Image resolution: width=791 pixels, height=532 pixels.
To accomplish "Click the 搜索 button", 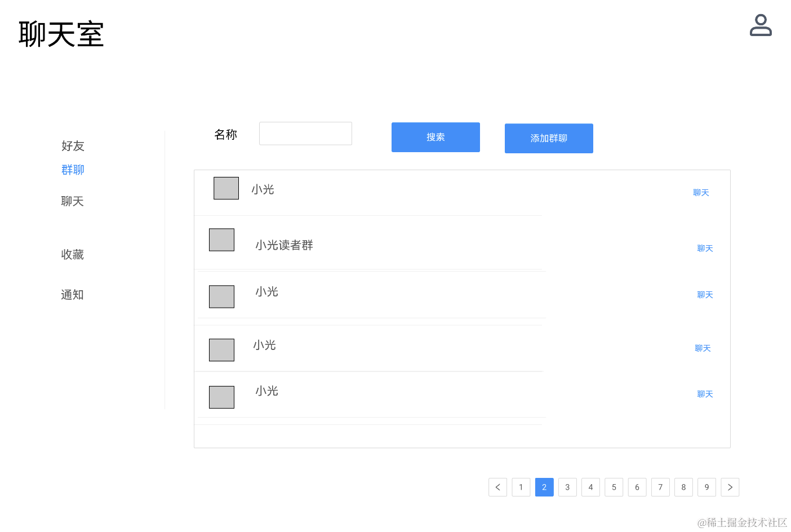I will click(436, 137).
